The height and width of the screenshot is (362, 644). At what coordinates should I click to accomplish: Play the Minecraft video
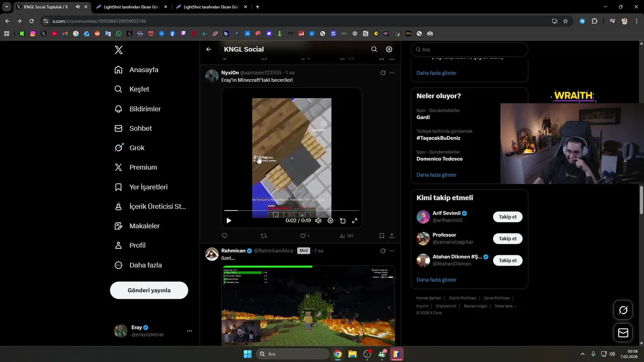point(229,220)
